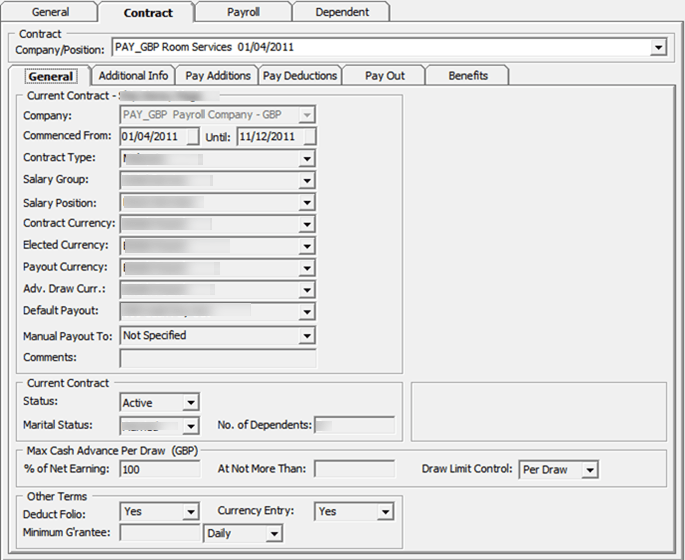Expand the Salary Position dropdown
Image resolution: width=685 pixels, height=560 pixels.
307,203
